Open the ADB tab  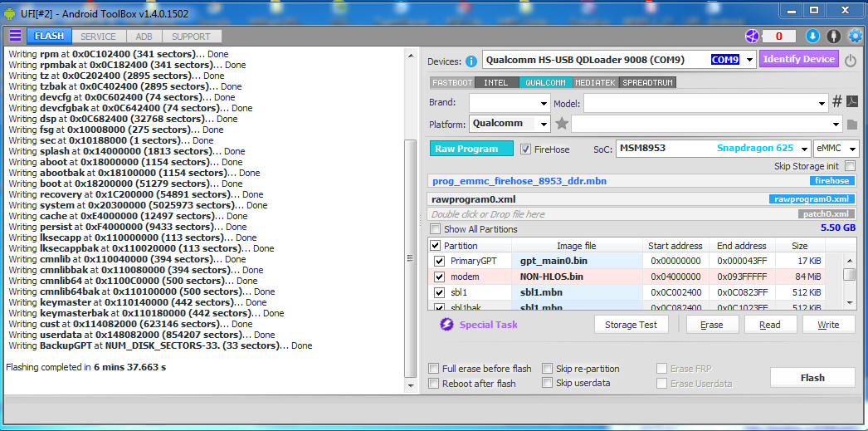pyautogui.click(x=144, y=37)
